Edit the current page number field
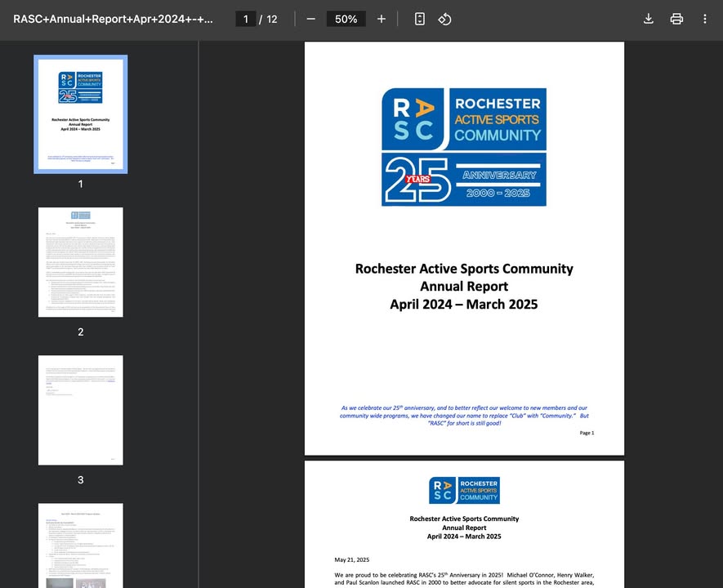The height and width of the screenshot is (588, 723). coord(246,19)
